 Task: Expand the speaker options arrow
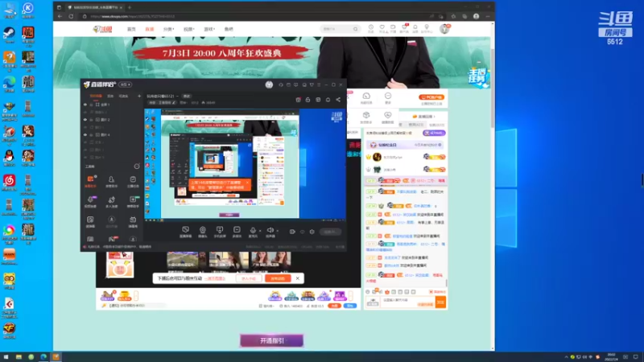click(x=277, y=231)
